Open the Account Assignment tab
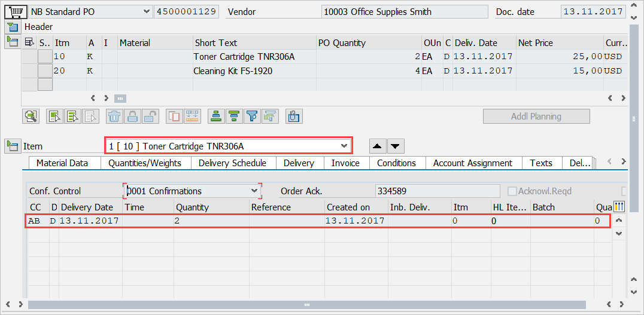 tap(472, 163)
